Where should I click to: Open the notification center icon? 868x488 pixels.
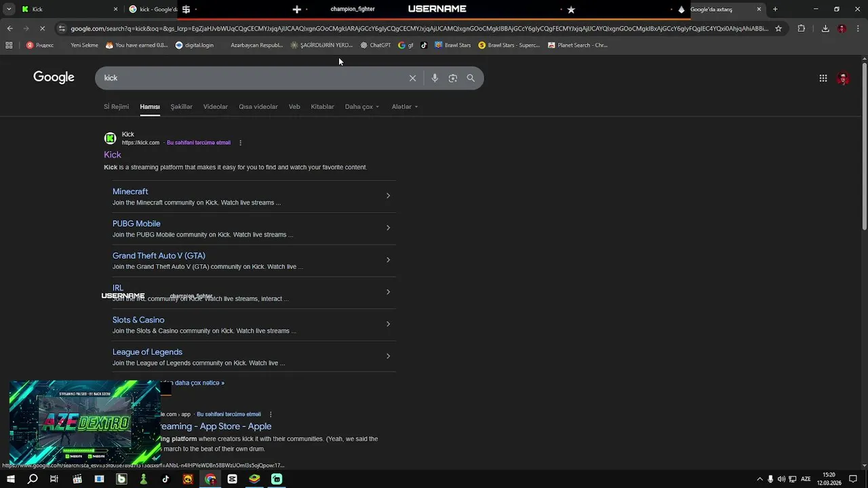click(x=853, y=479)
